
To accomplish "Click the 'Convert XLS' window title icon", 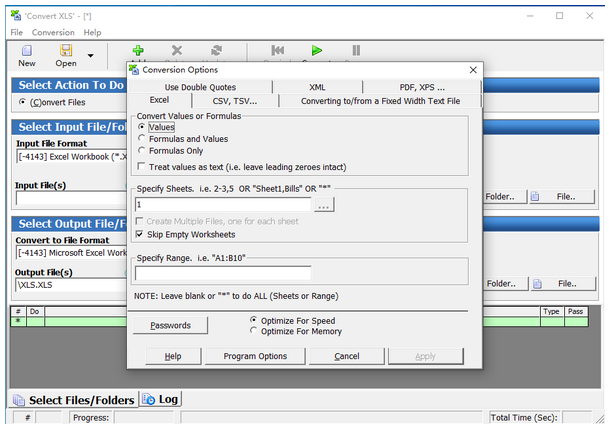I will point(16,16).
